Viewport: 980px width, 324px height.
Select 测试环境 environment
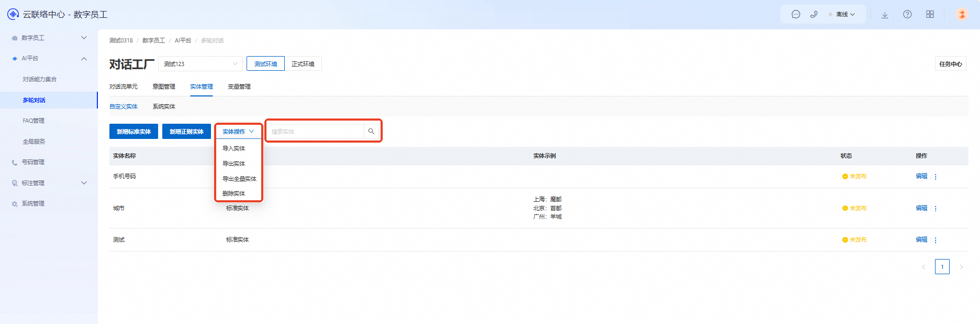point(265,64)
